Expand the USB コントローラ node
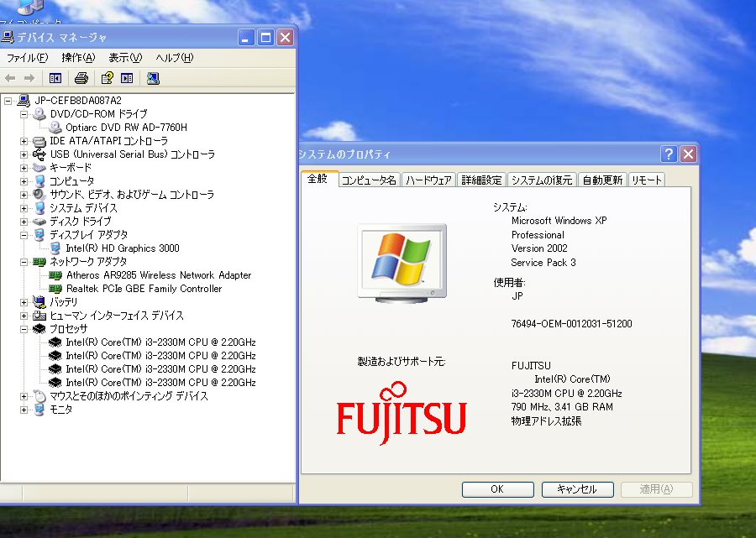The image size is (756, 538). pyautogui.click(x=24, y=154)
